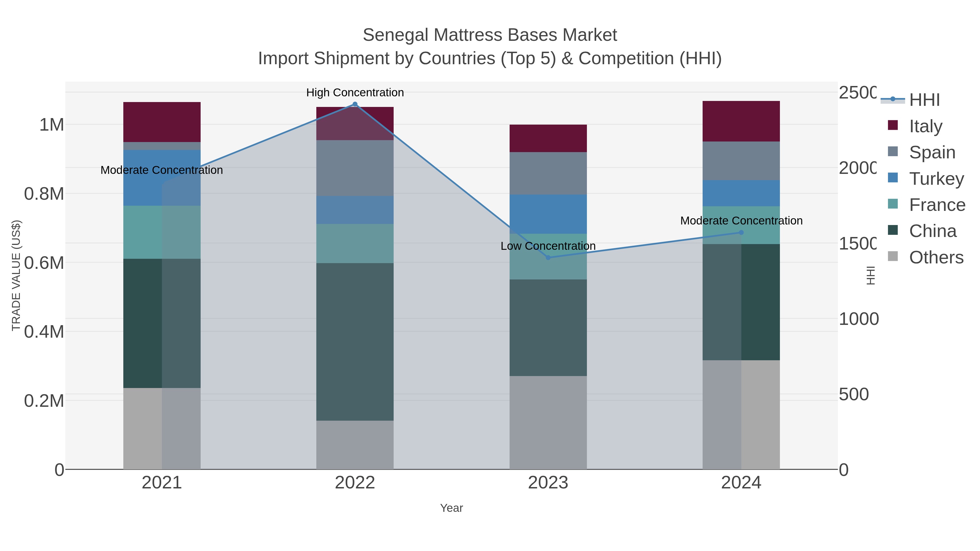Viewport: 980px width, 551px height.
Task: Click the 0.4M y-axis tick label
Action: 44,332
